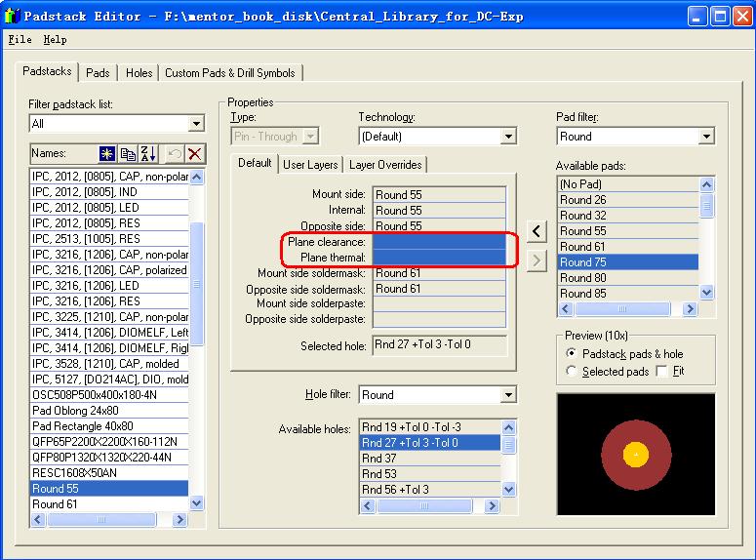Expand the Technology dropdown
The image size is (756, 560).
click(507, 137)
